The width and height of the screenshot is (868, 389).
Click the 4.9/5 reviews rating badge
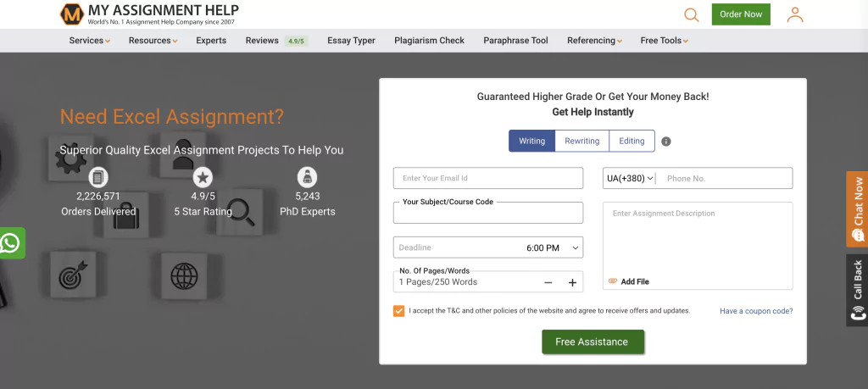[x=296, y=41]
